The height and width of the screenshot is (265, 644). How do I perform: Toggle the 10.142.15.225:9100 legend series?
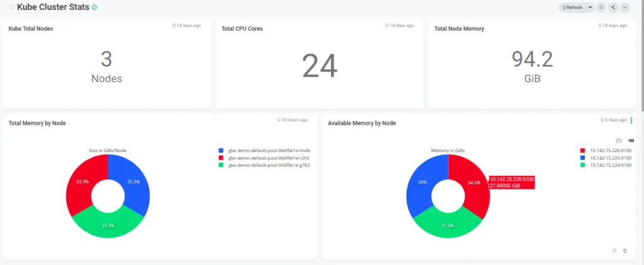[610, 158]
